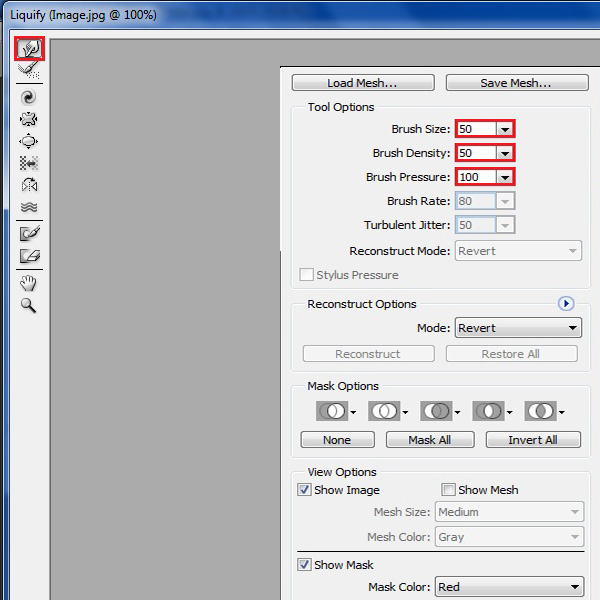
Task: Click the None mask button
Action: click(338, 440)
